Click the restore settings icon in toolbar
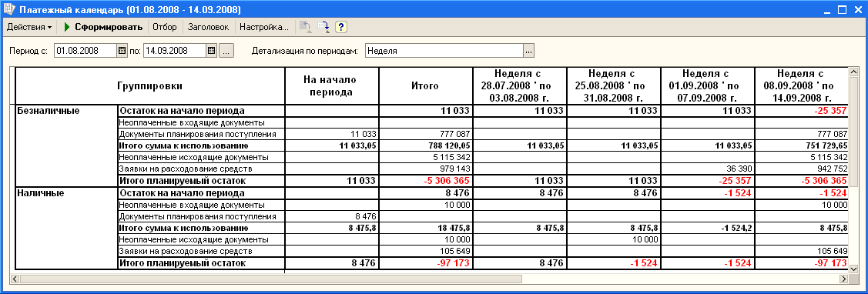Image resolution: width=868 pixels, height=294 pixels. coord(305,27)
